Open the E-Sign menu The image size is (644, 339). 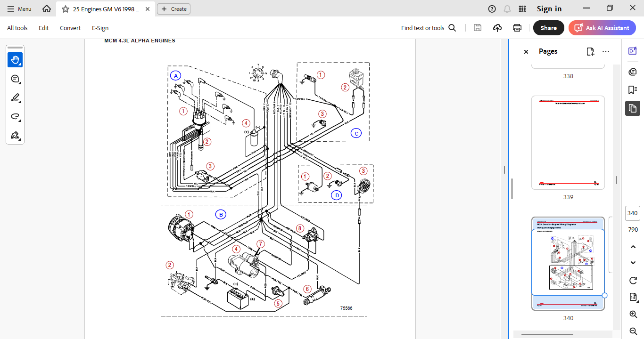click(x=100, y=28)
